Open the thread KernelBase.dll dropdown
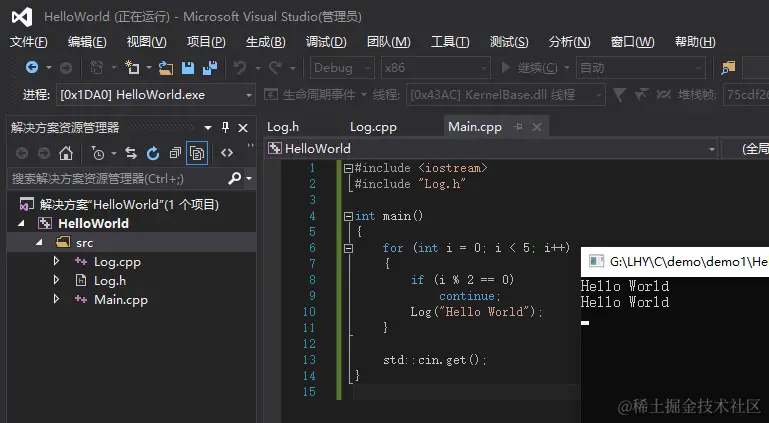This screenshot has height=423, width=769. click(599, 95)
